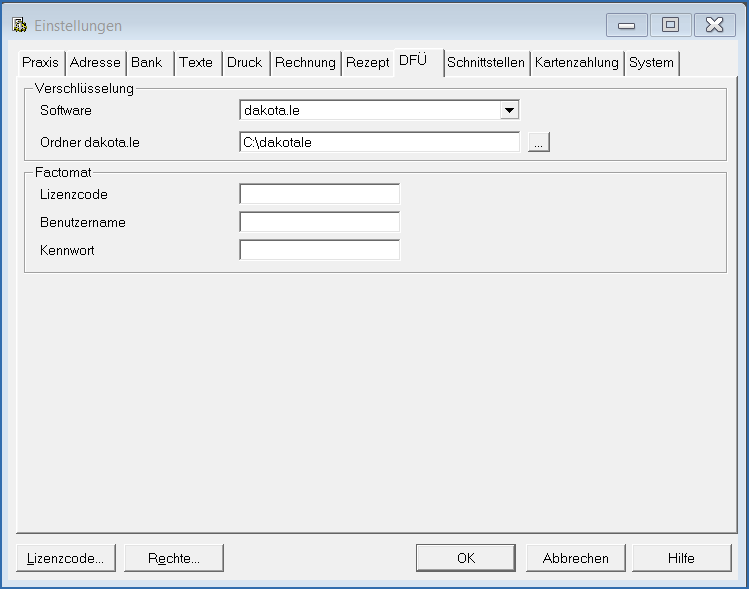Open the Adresse tab
Image resolution: width=749 pixels, height=589 pixels.
click(95, 63)
